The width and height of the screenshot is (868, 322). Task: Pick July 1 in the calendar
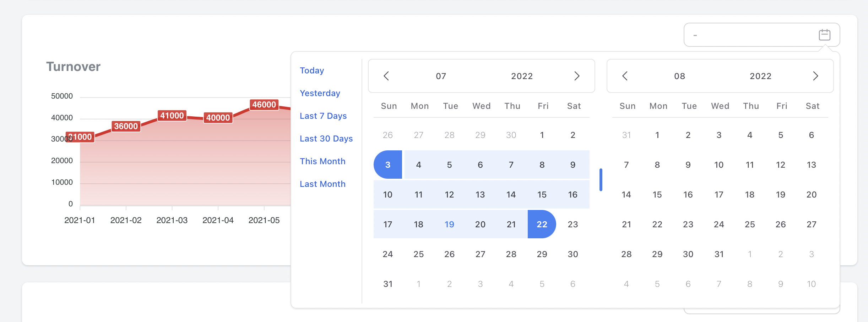pos(542,135)
